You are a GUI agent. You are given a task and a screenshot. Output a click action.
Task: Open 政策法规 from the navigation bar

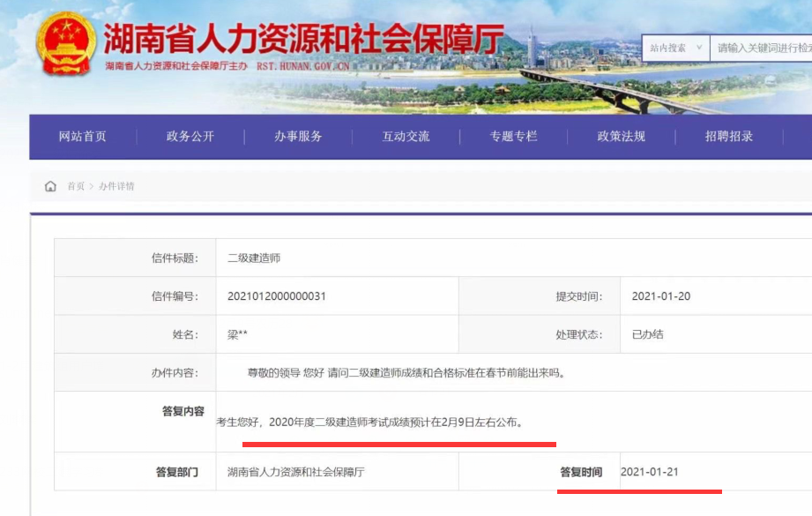(622, 137)
